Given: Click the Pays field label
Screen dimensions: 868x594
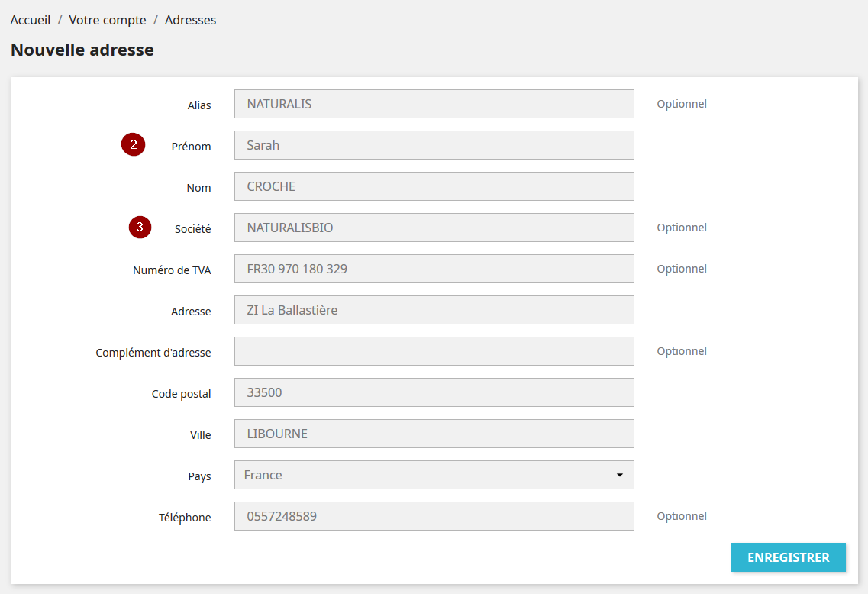Looking at the screenshot, I should (x=199, y=476).
